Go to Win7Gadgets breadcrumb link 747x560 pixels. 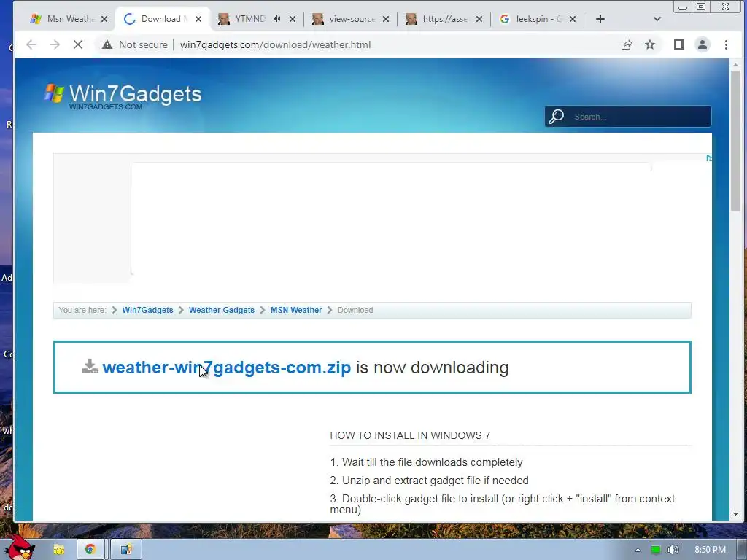pyautogui.click(x=147, y=310)
